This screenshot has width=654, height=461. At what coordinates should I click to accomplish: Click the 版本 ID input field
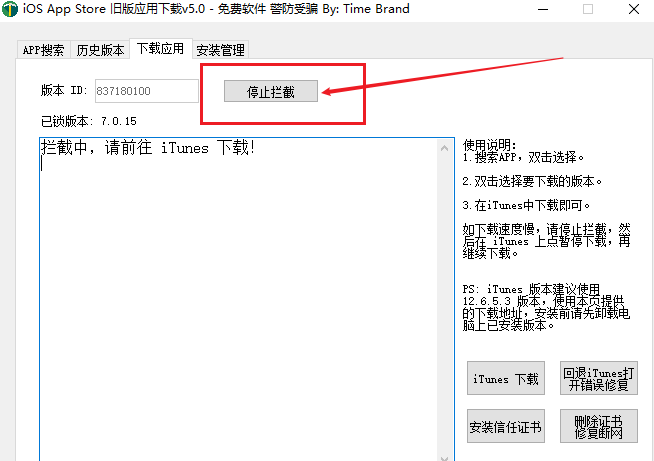coord(146,91)
